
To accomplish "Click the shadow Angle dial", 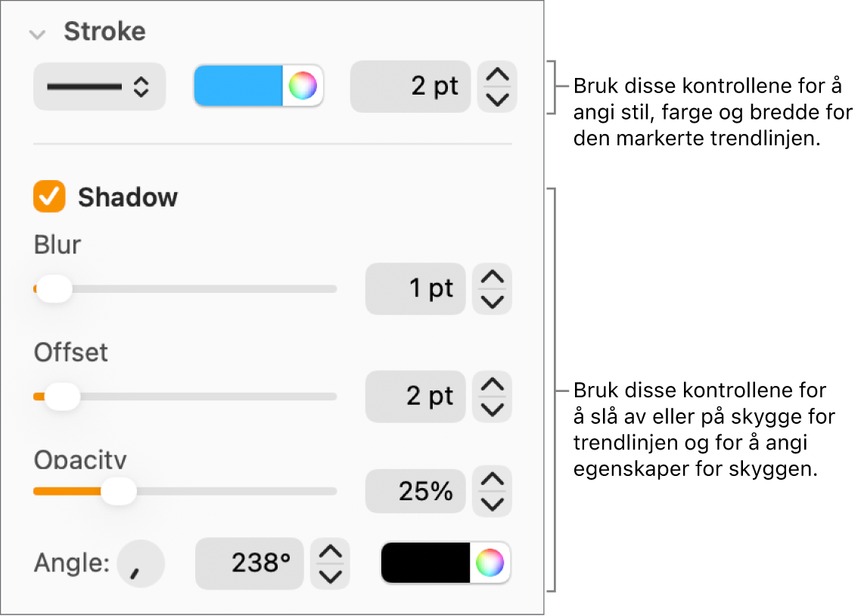I will (141, 564).
